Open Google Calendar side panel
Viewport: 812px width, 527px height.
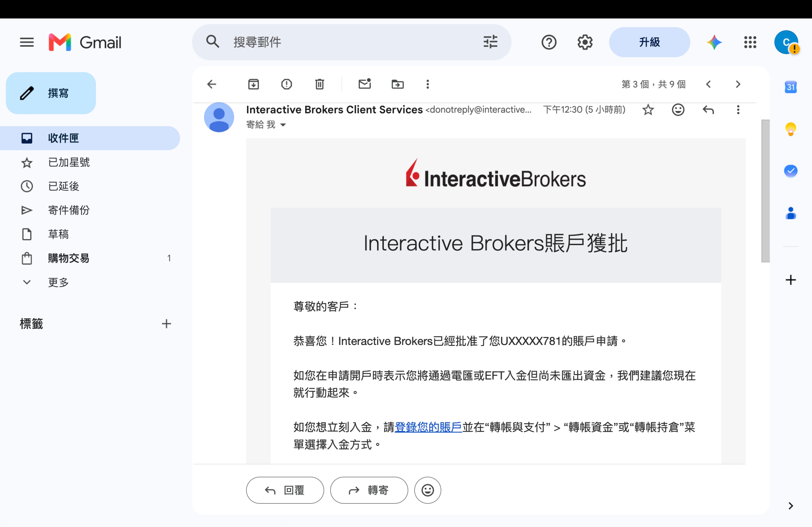pos(790,87)
